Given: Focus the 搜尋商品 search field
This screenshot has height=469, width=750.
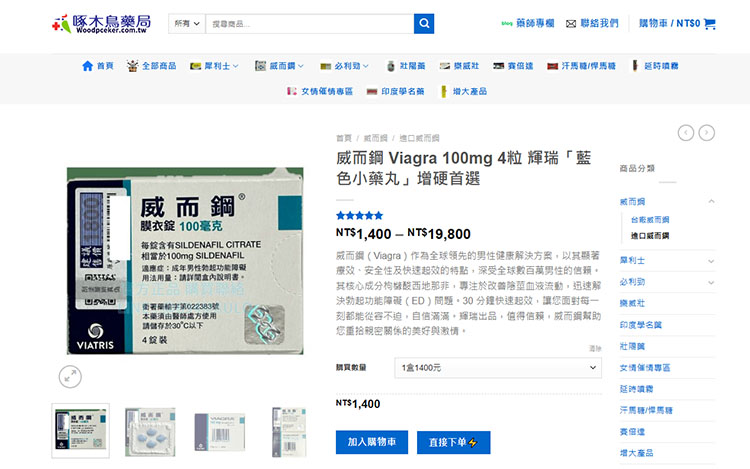Looking at the screenshot, I should [x=309, y=23].
